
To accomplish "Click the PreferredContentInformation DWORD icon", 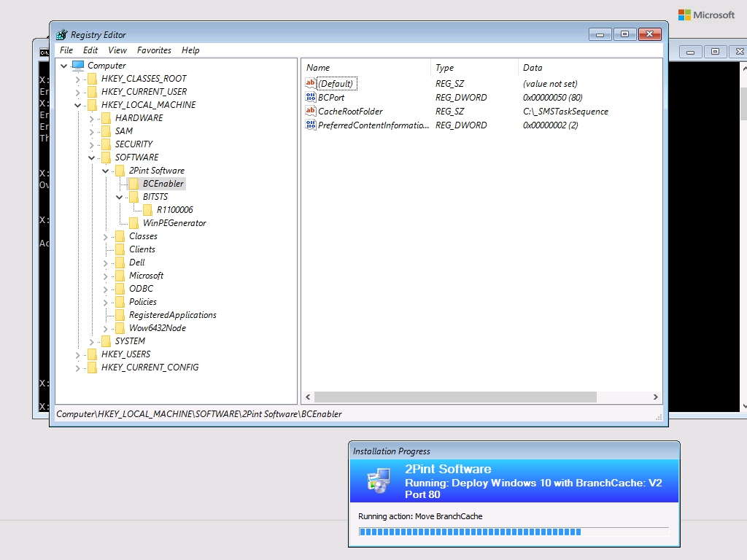I will [311, 125].
